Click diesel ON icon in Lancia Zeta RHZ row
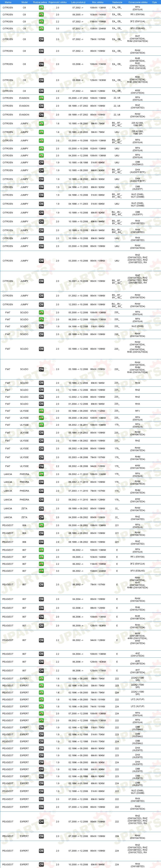Viewport: 161px width, 868px height. (41, 518)
